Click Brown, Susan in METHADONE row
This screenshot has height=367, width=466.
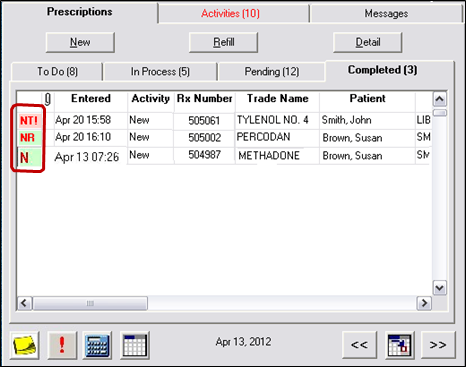pos(352,156)
